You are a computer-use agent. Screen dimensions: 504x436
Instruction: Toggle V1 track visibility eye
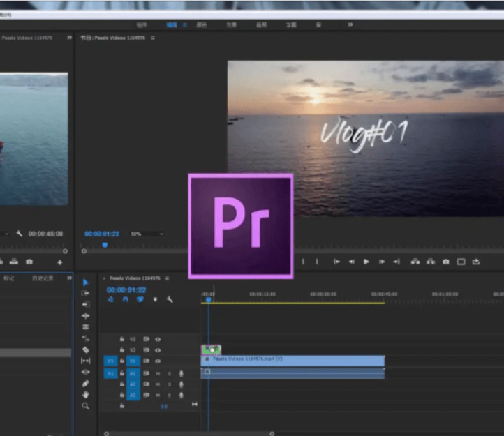(158, 361)
